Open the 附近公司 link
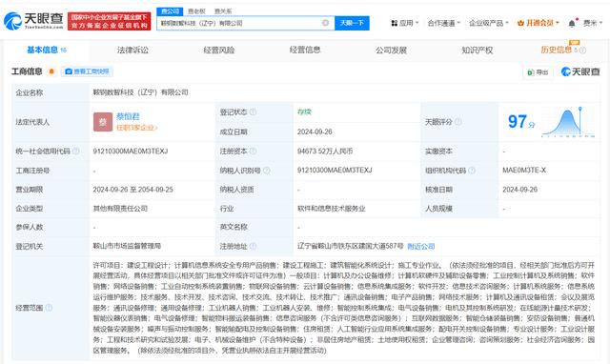The image size is (610, 364). [x=421, y=246]
